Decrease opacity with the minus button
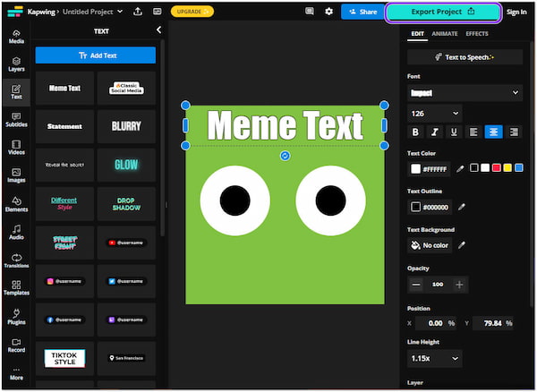Image resolution: width=537 pixels, height=392 pixels. pyautogui.click(x=416, y=285)
